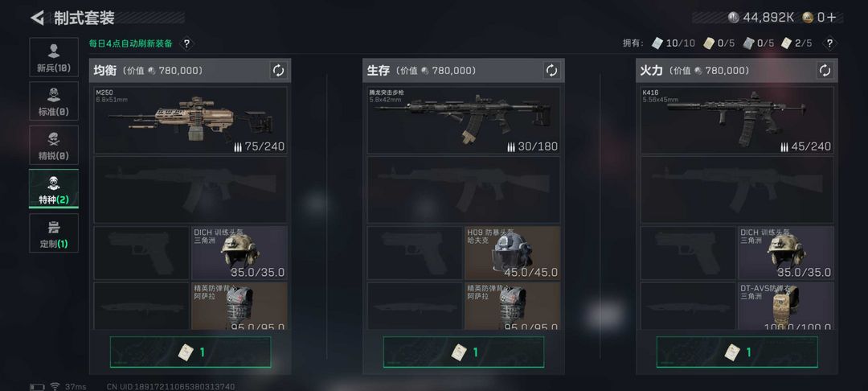Open help beside the owned tickets count
Image resolution: width=868 pixels, height=391 pixels.
pyautogui.click(x=829, y=43)
